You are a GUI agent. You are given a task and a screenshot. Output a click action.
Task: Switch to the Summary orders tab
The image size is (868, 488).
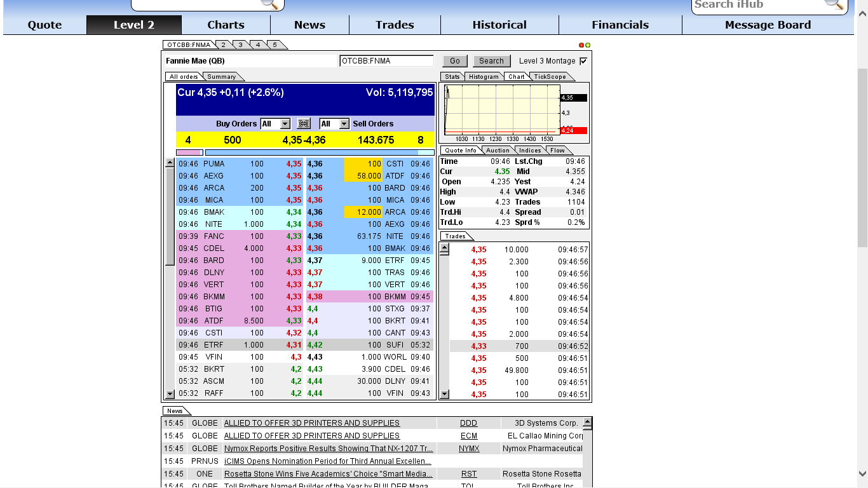coord(220,75)
